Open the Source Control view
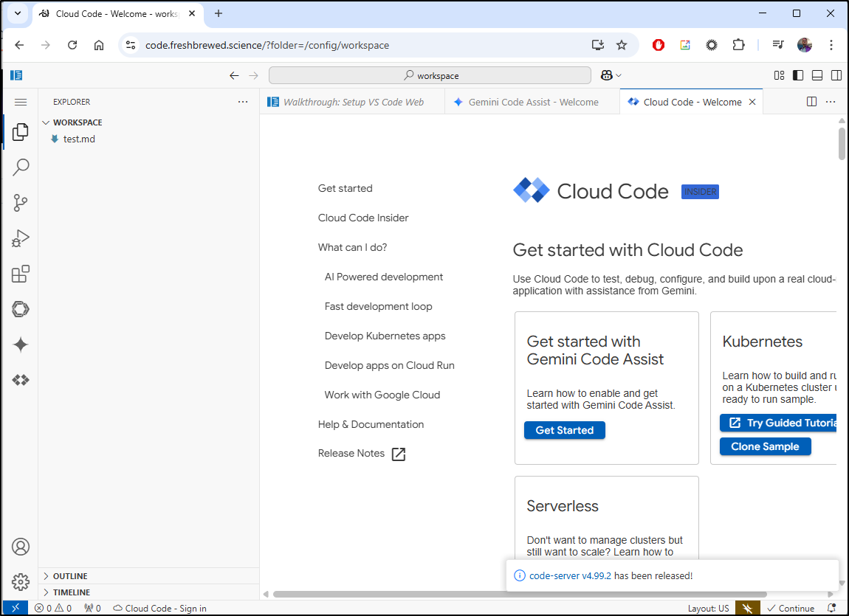The height and width of the screenshot is (616, 849). 20,203
